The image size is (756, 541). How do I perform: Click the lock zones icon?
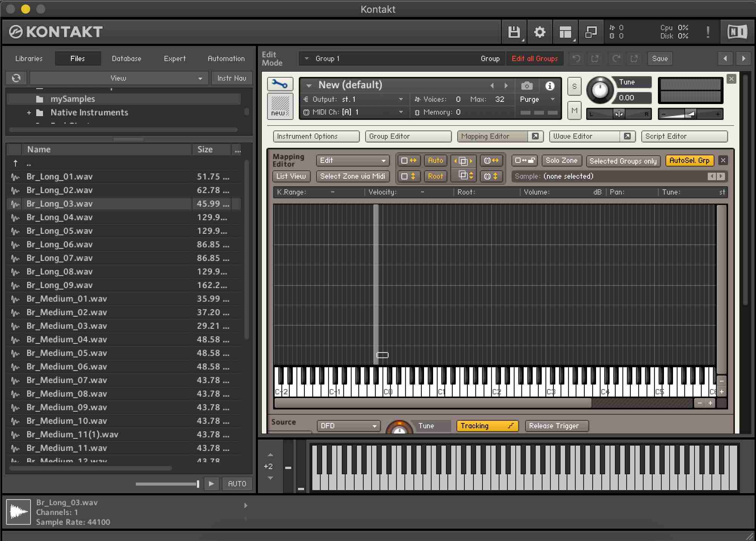point(525,161)
